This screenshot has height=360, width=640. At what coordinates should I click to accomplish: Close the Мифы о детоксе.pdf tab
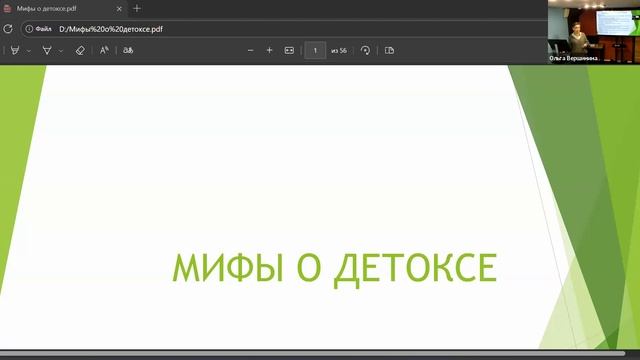[x=119, y=9]
